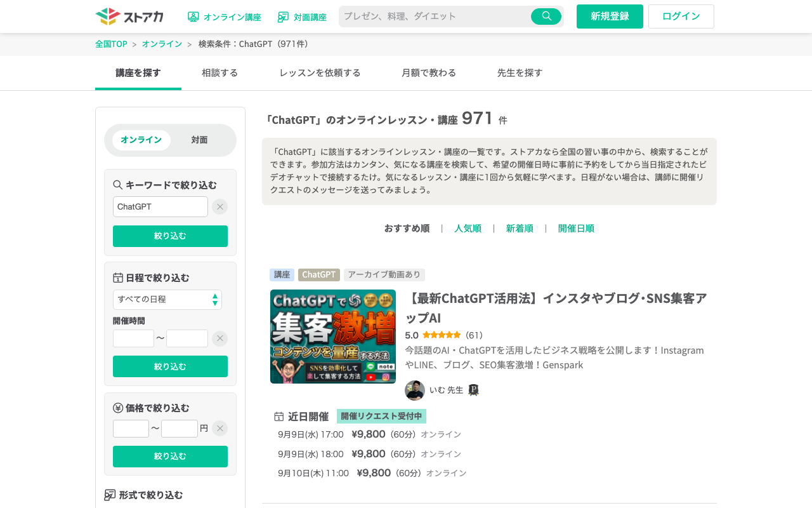This screenshot has height=508, width=812.
Task: Click the minimum price input field
Action: tap(131, 429)
